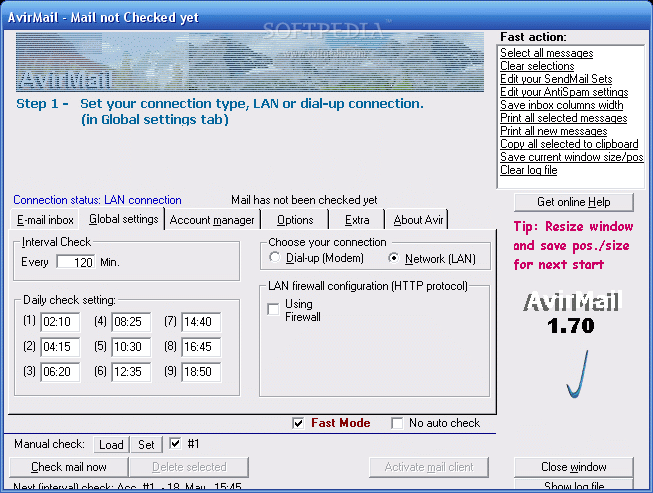This screenshot has height=493, width=653.
Task: Click Save inbox columns width link
Action: pyautogui.click(x=561, y=105)
